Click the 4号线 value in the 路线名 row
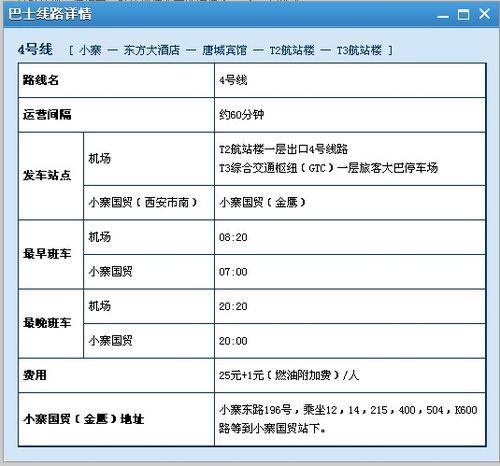This screenshot has width=500, height=466. click(233, 80)
